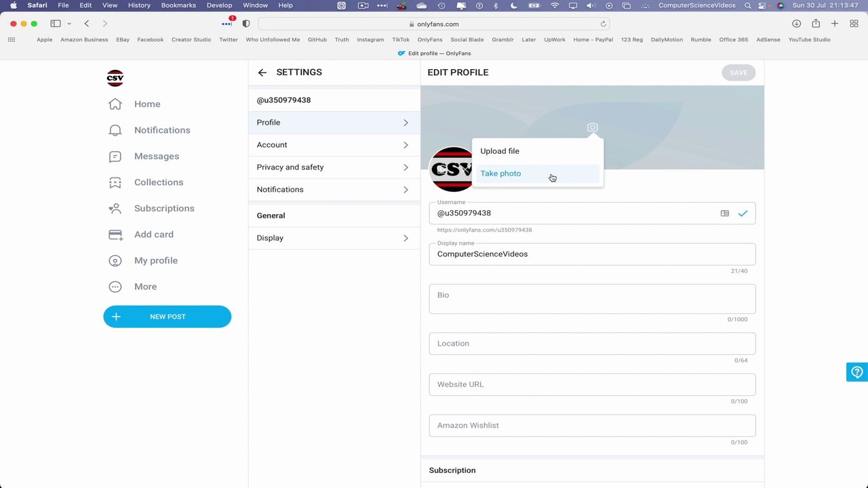Open the Home - PayPal bookmark

593,39
